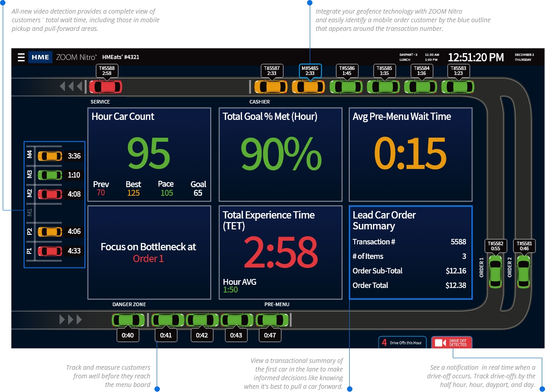
Task: Click the HMEats' #4321 store name
Action: pyautogui.click(x=121, y=57)
